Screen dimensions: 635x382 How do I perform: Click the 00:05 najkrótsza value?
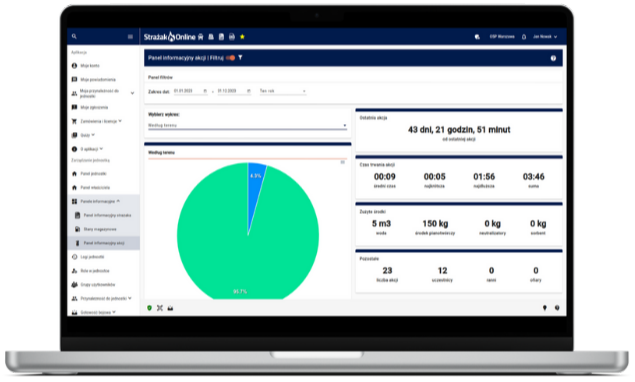click(x=435, y=177)
